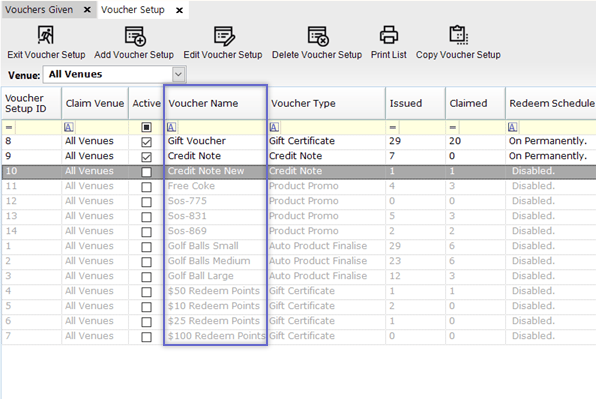Check Active box for Golf Balls Small

[x=146, y=247]
